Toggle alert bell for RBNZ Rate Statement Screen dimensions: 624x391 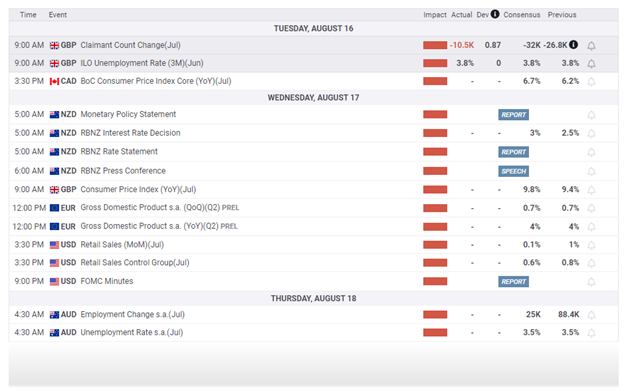click(x=591, y=152)
